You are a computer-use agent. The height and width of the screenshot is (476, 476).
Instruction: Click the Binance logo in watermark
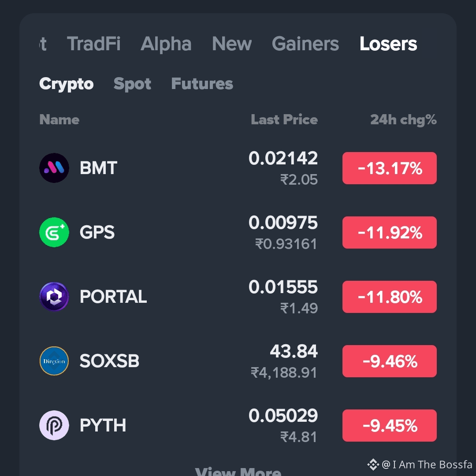click(373, 465)
